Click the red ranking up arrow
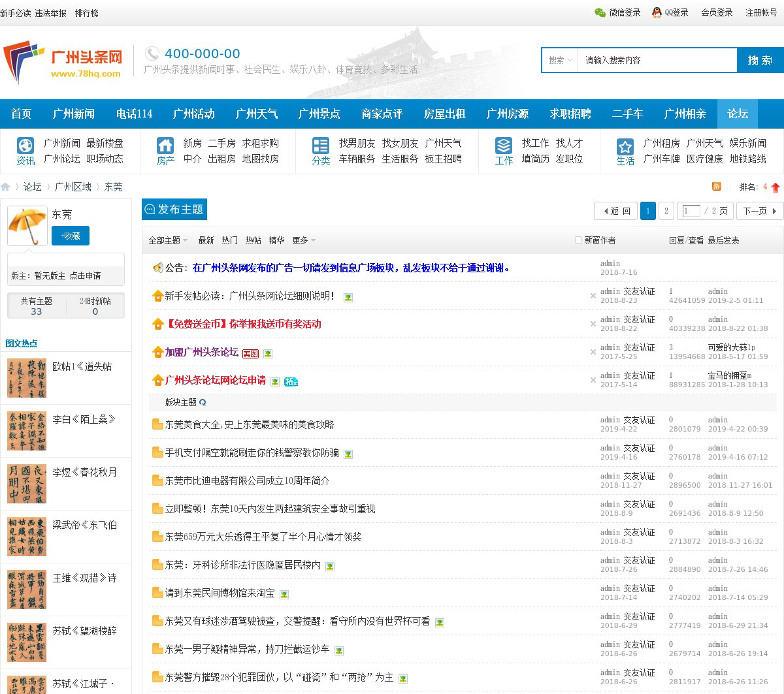 [x=776, y=187]
